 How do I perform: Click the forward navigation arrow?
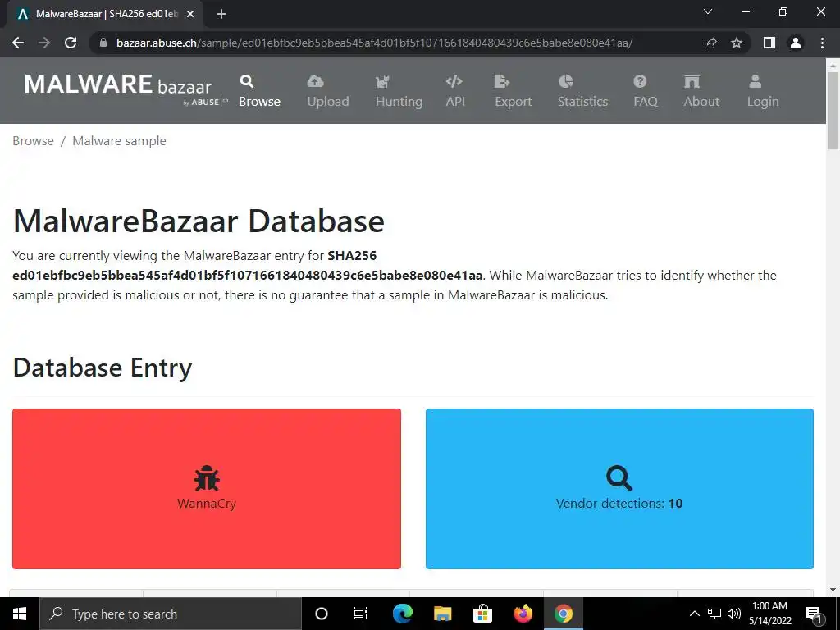pos(44,43)
